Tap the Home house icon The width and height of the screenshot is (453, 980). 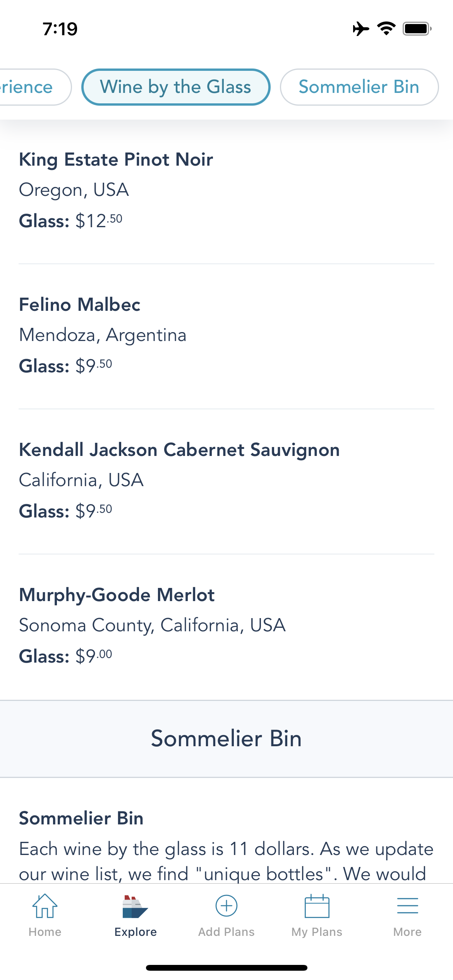(45, 906)
